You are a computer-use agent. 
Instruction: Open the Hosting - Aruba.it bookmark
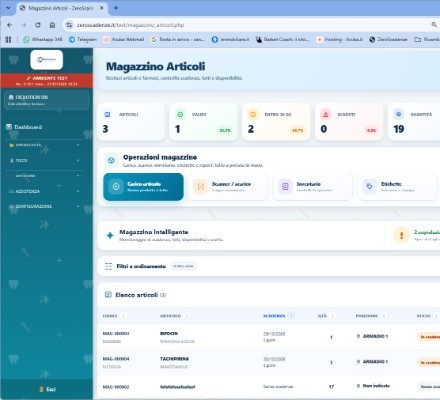click(x=340, y=39)
